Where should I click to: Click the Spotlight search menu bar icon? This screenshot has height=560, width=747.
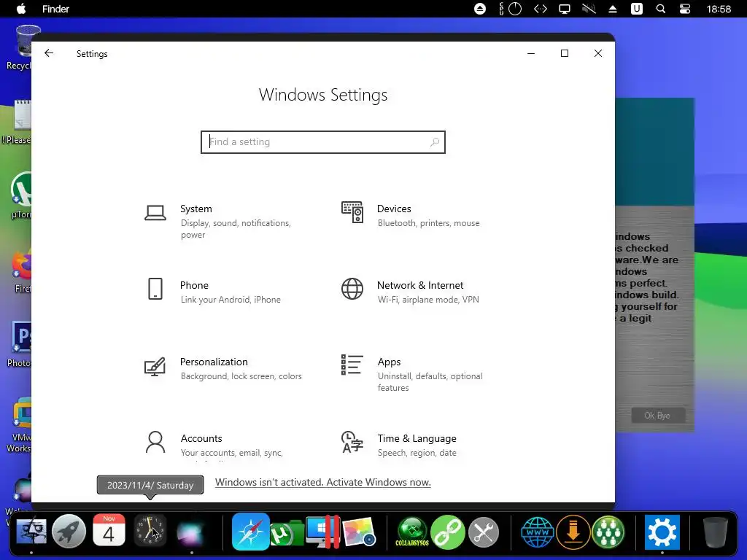point(661,9)
